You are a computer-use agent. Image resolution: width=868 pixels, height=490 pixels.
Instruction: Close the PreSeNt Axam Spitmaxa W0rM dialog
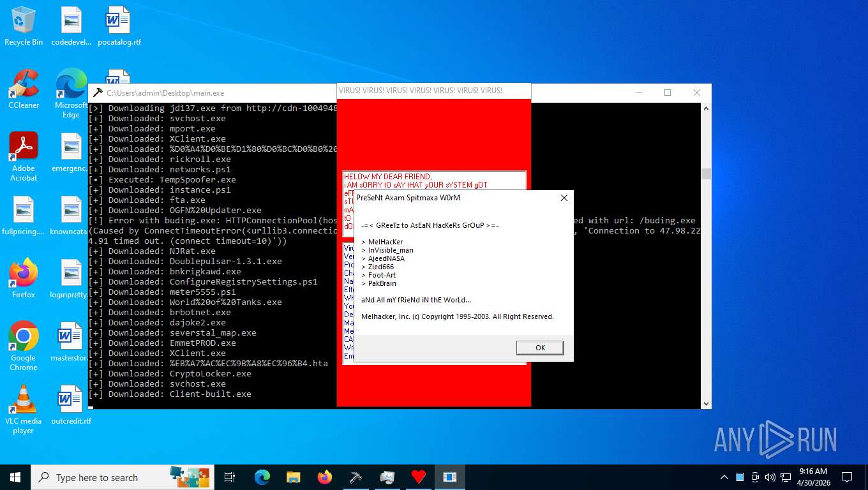[x=564, y=198]
